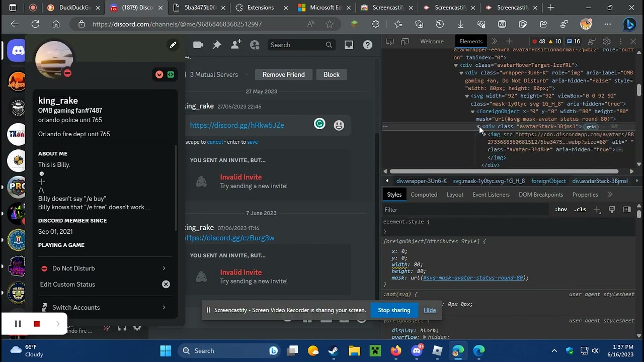Open DevTools settings gear icon
644x362 pixels.
coord(607,42)
